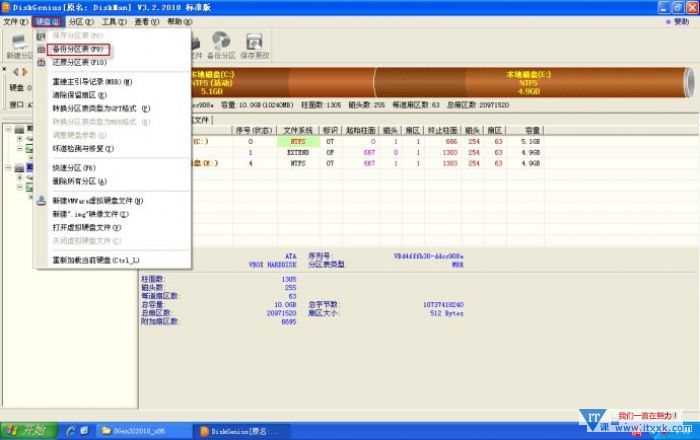This screenshot has height=440, width=700.
Task: Click the DiskGenius taskbar button
Action: point(241,431)
